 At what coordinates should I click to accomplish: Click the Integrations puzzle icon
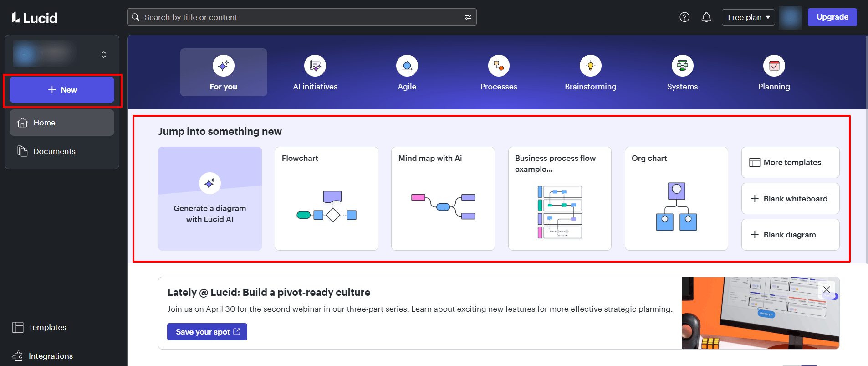tap(18, 356)
